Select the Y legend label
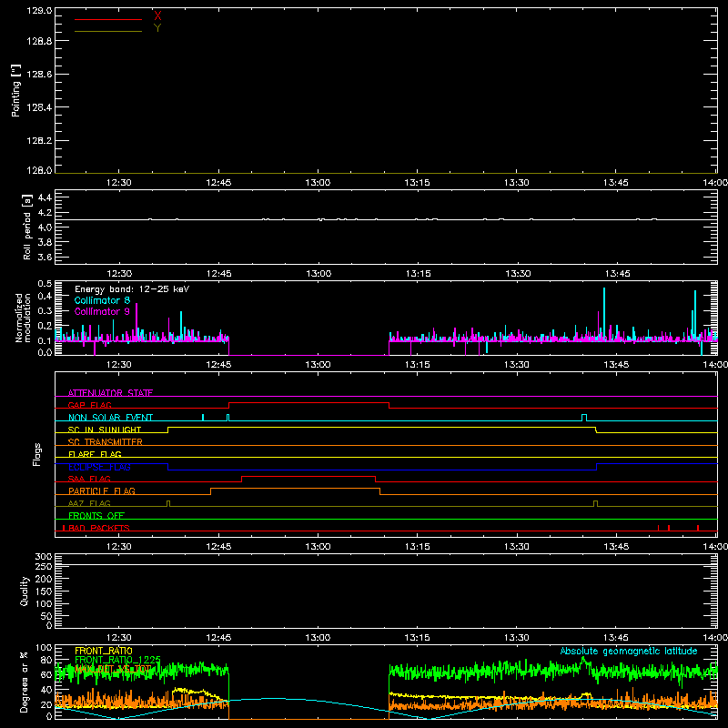 pyautogui.click(x=157, y=28)
